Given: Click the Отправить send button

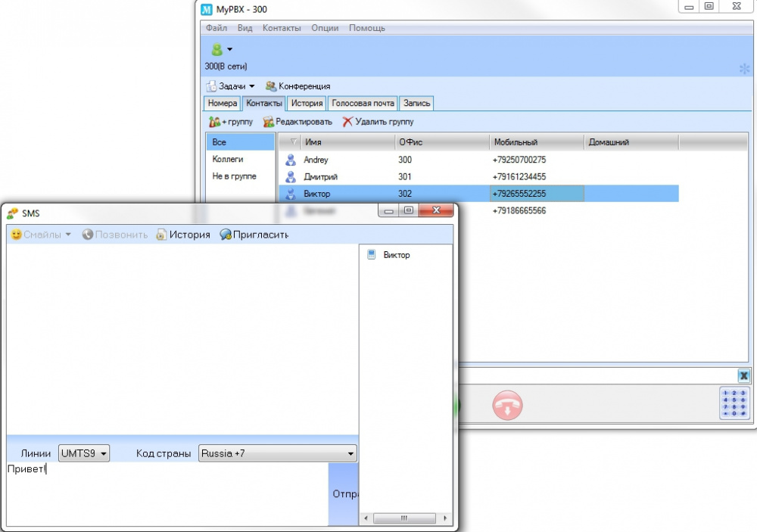Looking at the screenshot, I should (343, 494).
